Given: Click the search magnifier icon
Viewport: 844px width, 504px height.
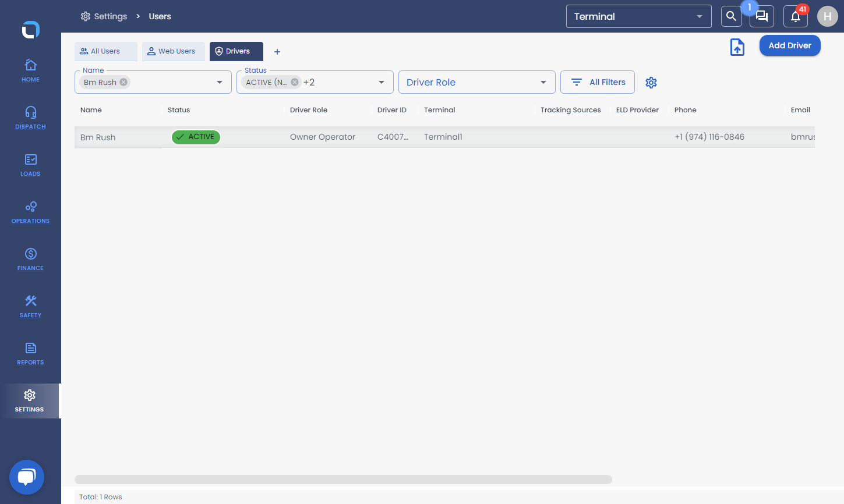Looking at the screenshot, I should 731,16.
